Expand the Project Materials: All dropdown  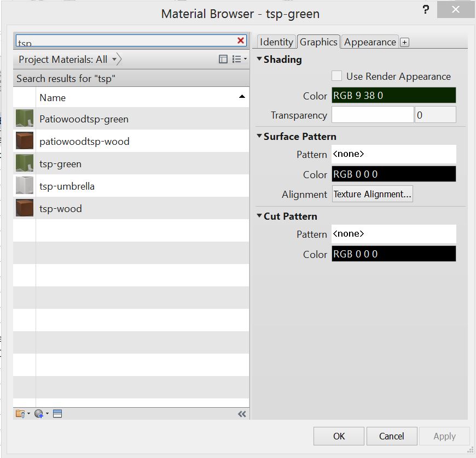click(x=114, y=59)
